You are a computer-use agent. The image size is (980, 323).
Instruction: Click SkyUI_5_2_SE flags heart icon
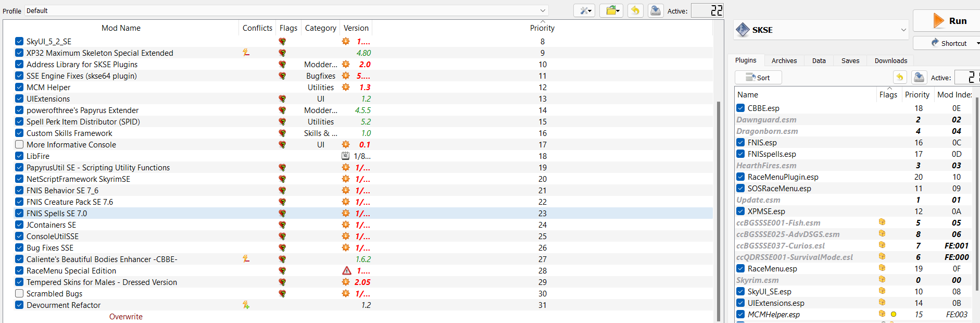[282, 41]
